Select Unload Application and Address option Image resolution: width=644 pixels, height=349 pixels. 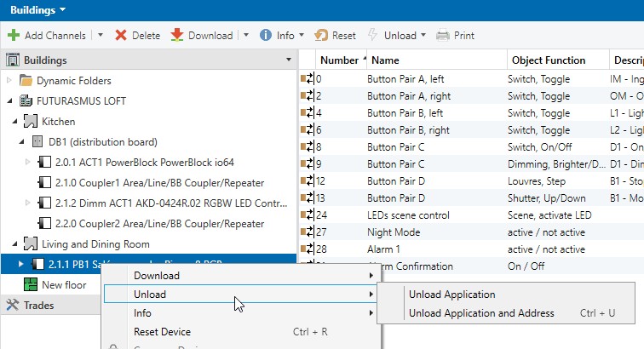point(481,313)
